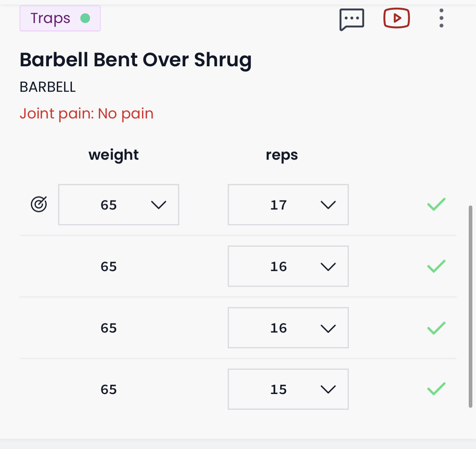Open the three-dot exercise options menu
Screen dimensions: 476x449
441,19
